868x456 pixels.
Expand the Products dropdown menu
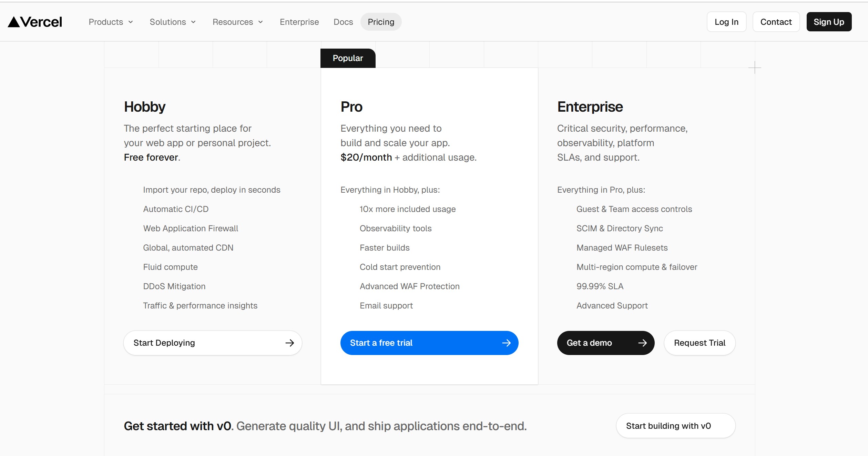(111, 22)
